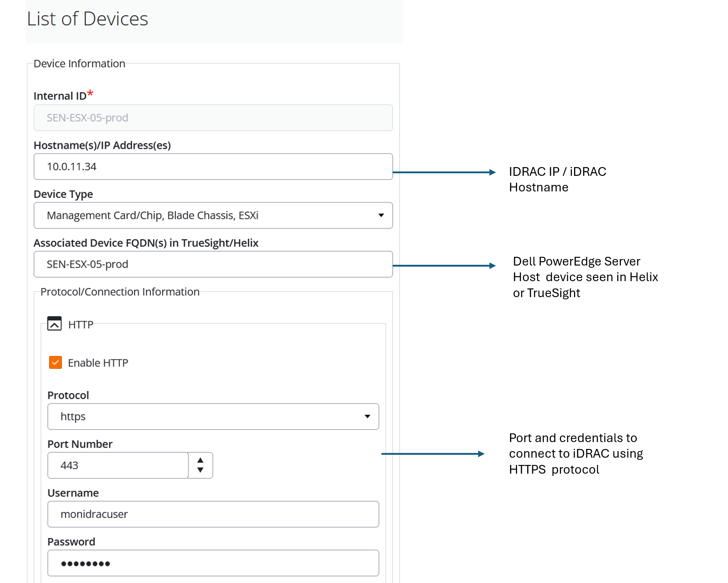Screen dimensions: 728x583
Task: Expand the Device Type selection list arrow
Action: pyautogui.click(x=381, y=215)
